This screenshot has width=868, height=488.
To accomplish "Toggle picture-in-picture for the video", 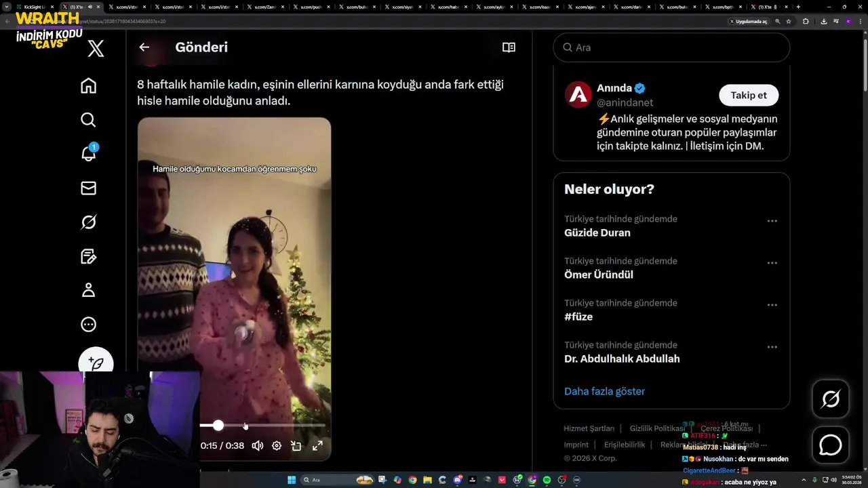I will pyautogui.click(x=296, y=446).
